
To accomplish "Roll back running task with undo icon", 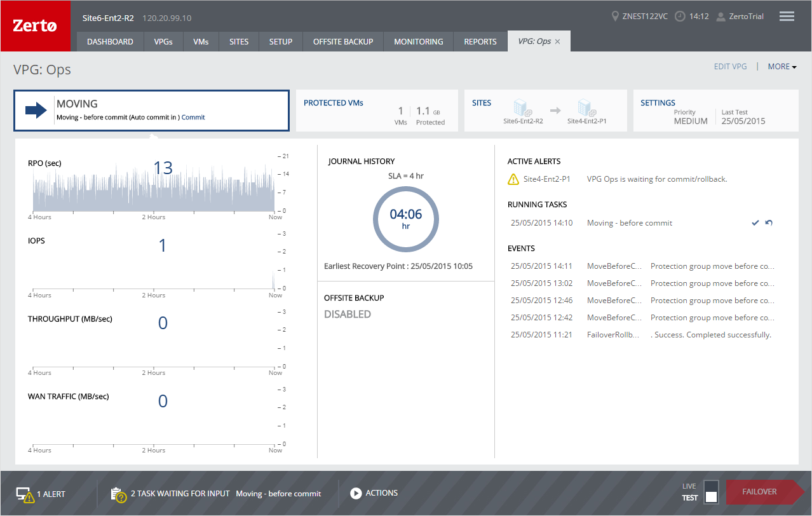I will [x=769, y=223].
